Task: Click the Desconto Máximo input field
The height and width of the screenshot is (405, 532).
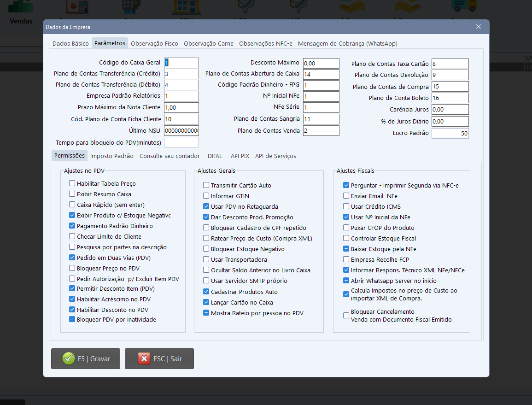Action: 321,63
